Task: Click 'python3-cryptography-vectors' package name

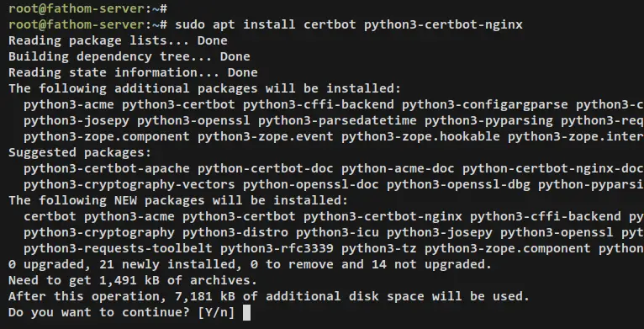Action: point(129,184)
